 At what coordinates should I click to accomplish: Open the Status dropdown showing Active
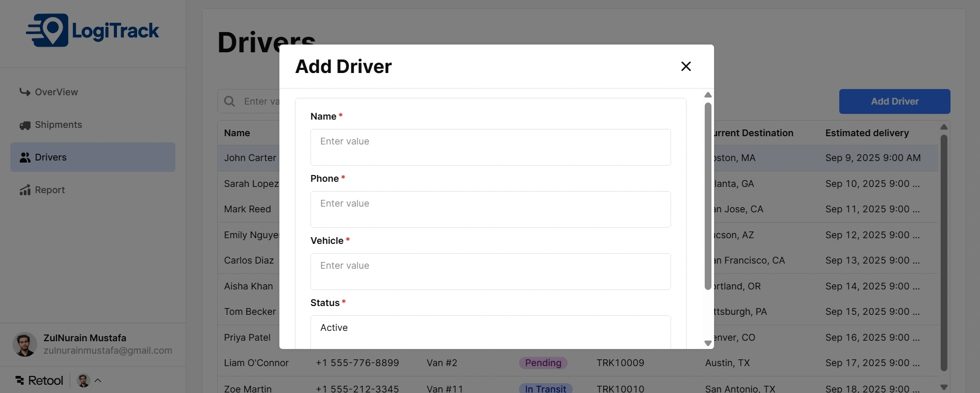click(x=491, y=332)
